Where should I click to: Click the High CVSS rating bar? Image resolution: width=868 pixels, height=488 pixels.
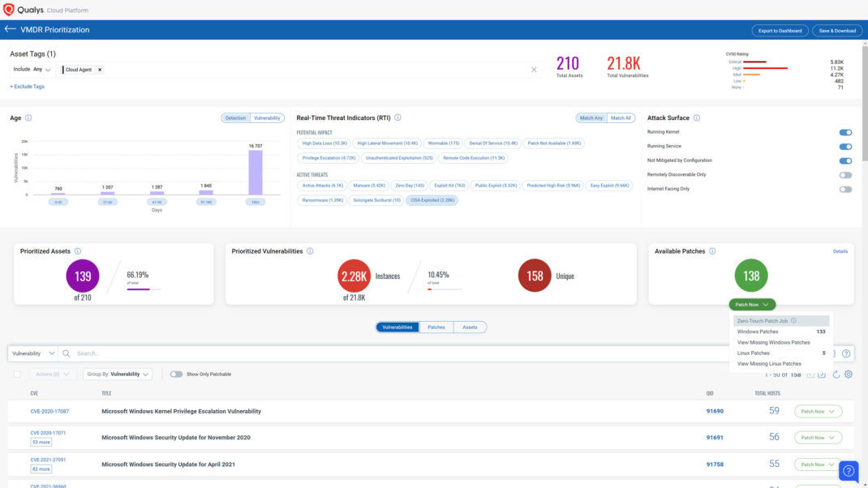765,68
